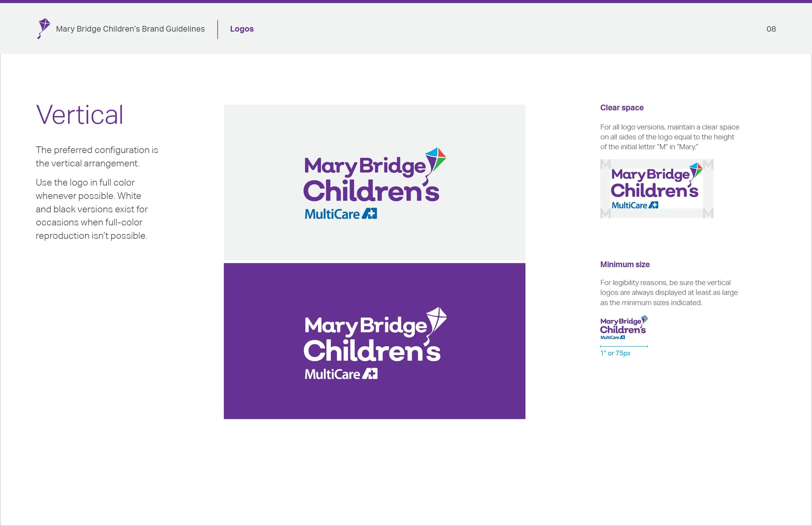Click 'For all logo versions' description text
This screenshot has width=812, height=526.
669,137
